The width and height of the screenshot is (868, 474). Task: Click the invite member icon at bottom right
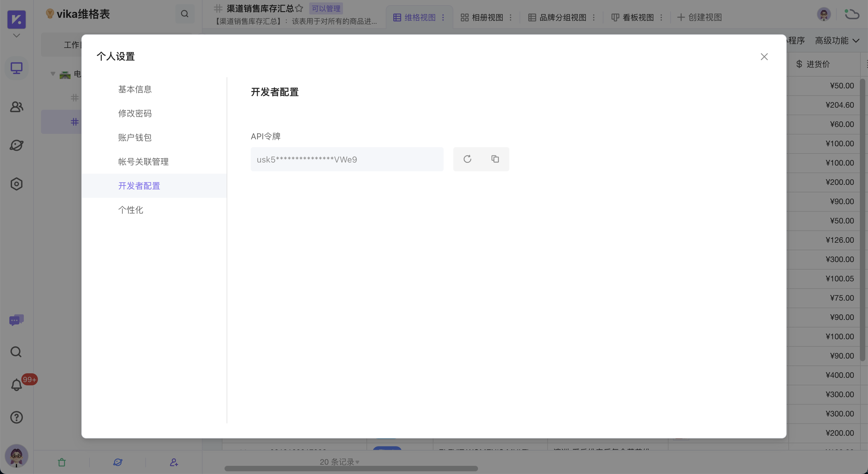click(174, 462)
